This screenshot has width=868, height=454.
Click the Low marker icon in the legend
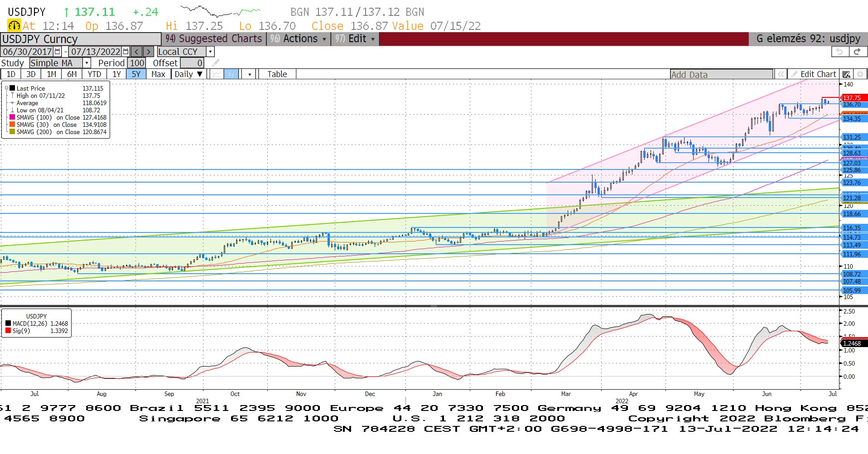pos(12,110)
